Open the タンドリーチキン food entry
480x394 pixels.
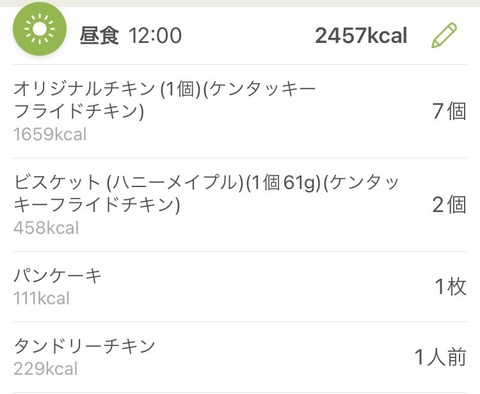click(x=240, y=357)
